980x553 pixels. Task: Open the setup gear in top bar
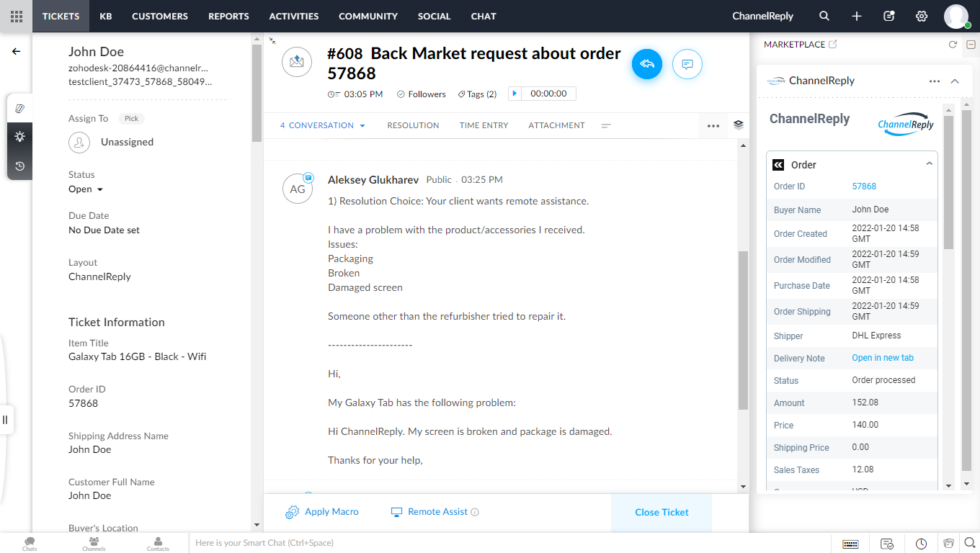(922, 16)
